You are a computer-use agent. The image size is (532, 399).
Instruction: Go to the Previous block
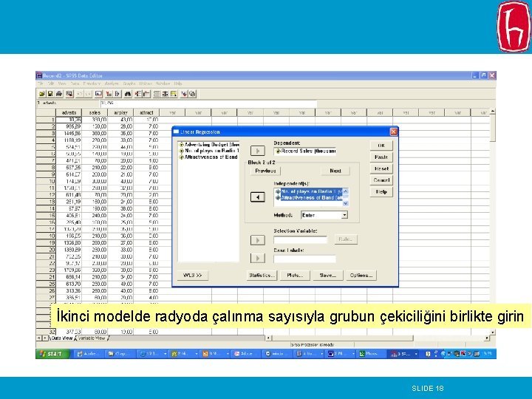tap(265, 171)
